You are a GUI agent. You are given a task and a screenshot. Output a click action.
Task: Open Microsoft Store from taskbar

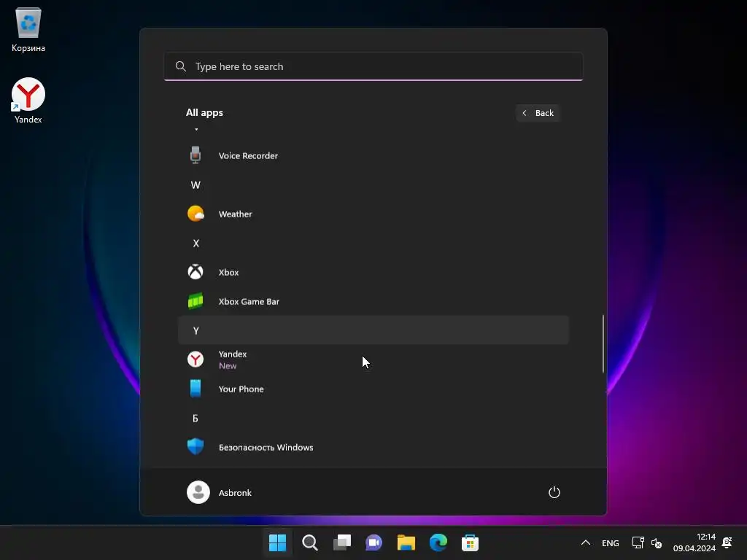471,542
